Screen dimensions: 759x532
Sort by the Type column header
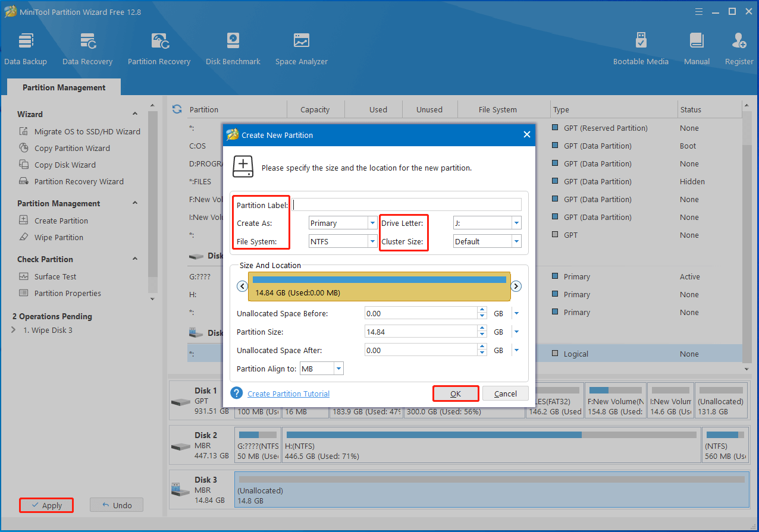click(x=614, y=109)
